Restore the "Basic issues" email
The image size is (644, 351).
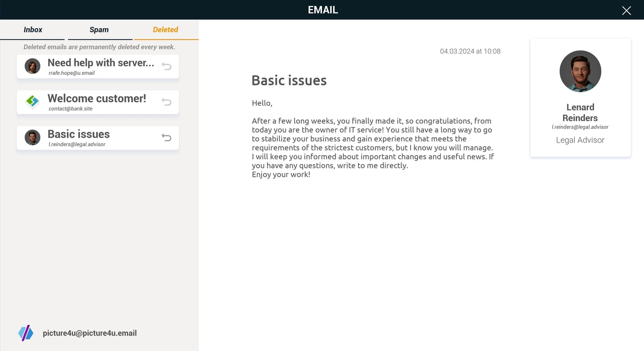click(166, 138)
